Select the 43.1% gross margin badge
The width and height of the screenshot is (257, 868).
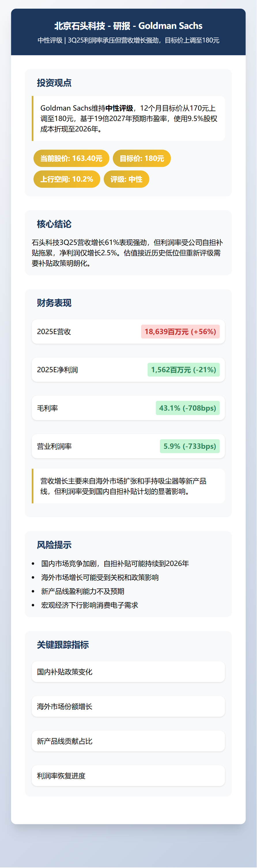click(187, 408)
